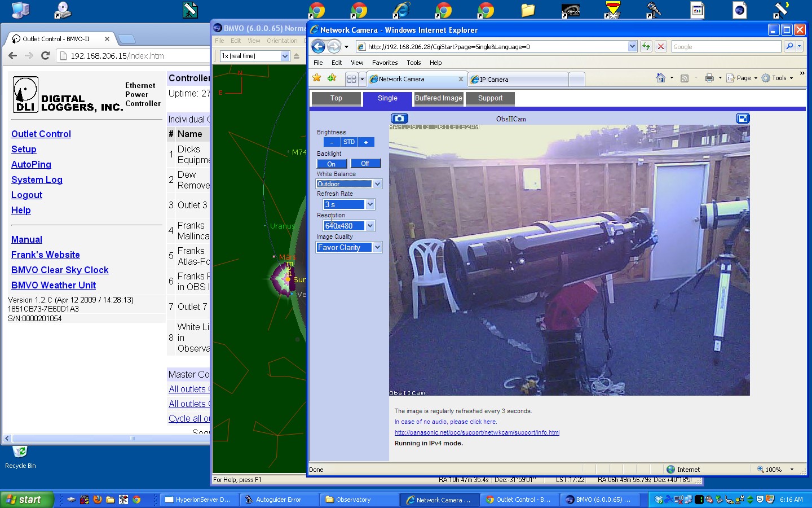Click the IE Home icon
This screenshot has width=812, height=508.
pyautogui.click(x=661, y=78)
